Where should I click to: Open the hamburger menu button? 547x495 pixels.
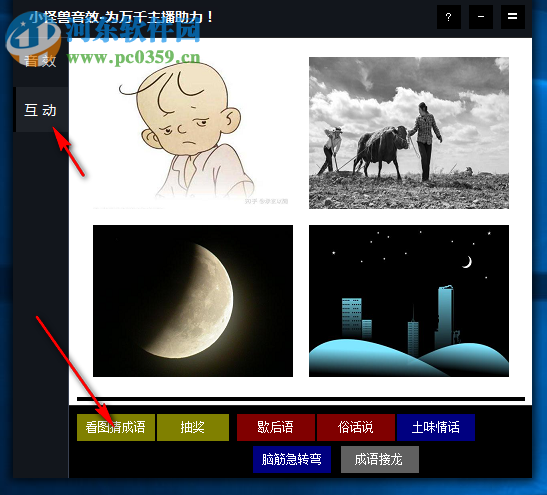click(512, 17)
